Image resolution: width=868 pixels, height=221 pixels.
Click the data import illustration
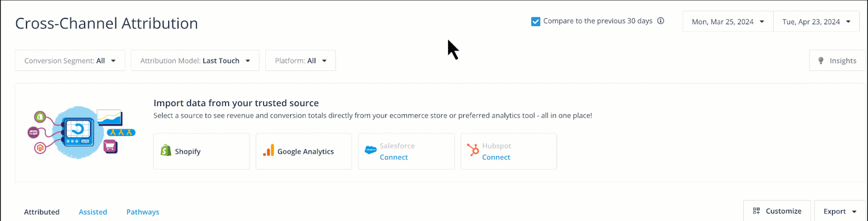[81, 132]
